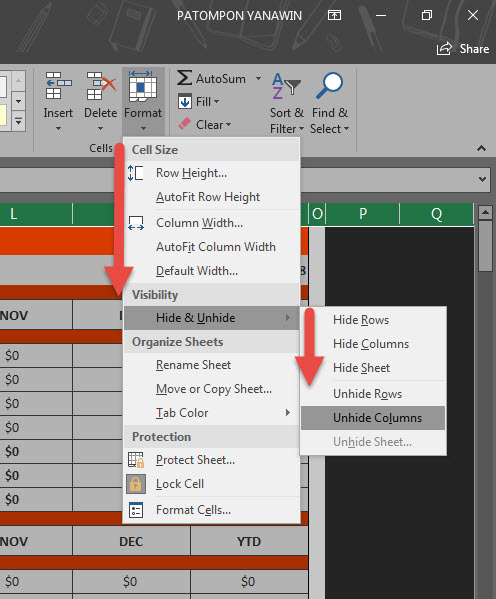This screenshot has height=599, width=496.
Task: Open the Tab Color submenu arrow
Action: [288, 413]
